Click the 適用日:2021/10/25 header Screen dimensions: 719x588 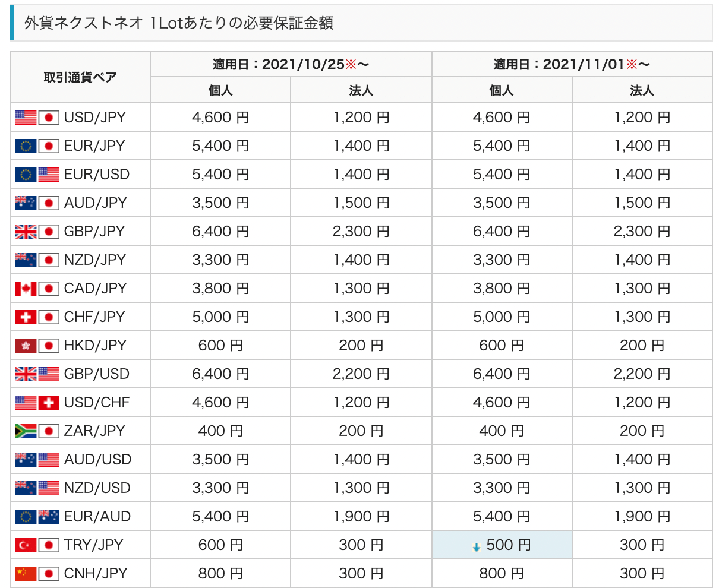(x=291, y=64)
